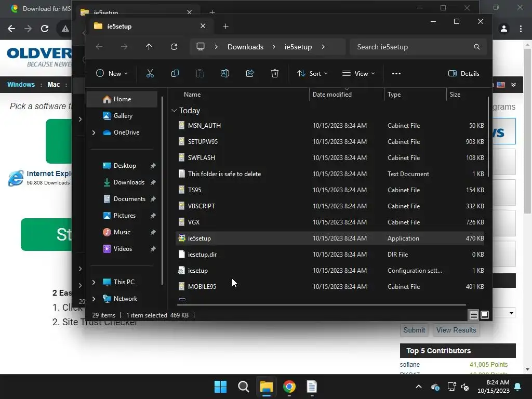Click the Share icon in toolbar
This screenshot has height=399, width=532.
(x=250, y=73)
